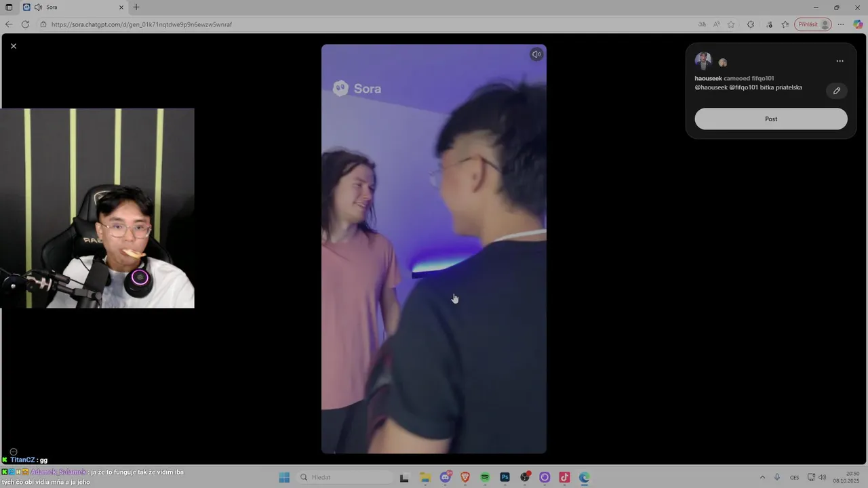This screenshot has height=488, width=868.
Task: Open the Read aloud icon in the address bar
Action: pyautogui.click(x=717, y=24)
